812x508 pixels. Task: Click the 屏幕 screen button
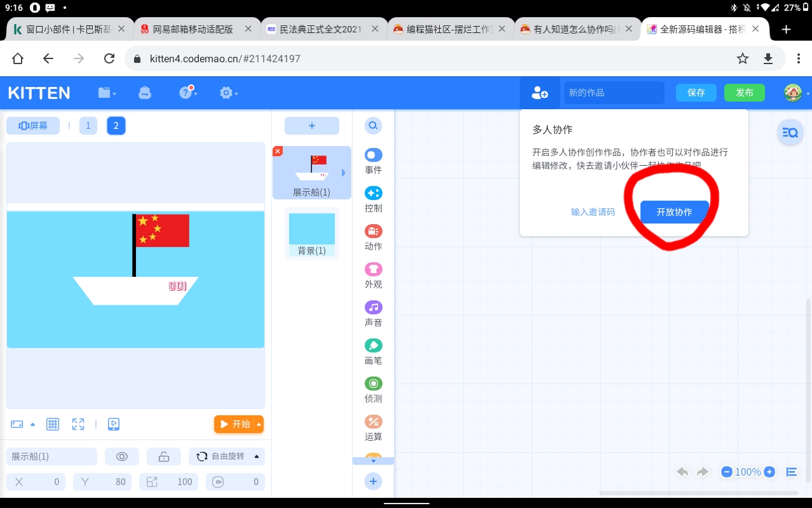(x=33, y=126)
